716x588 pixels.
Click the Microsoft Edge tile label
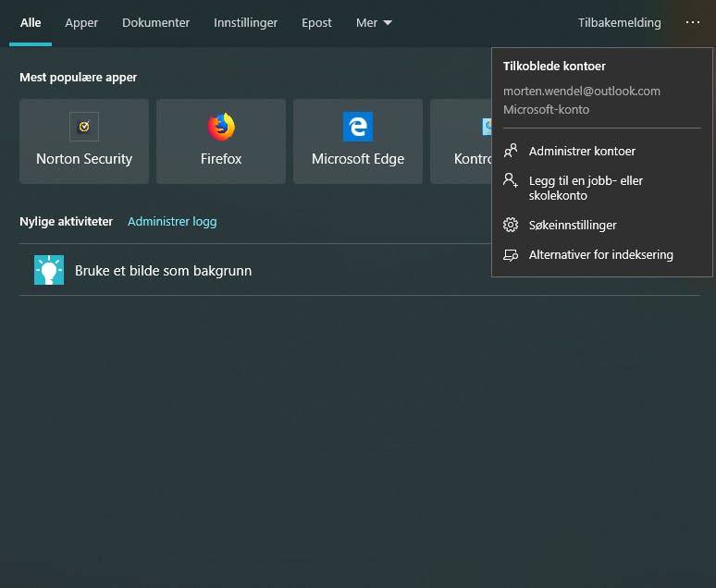pos(358,158)
